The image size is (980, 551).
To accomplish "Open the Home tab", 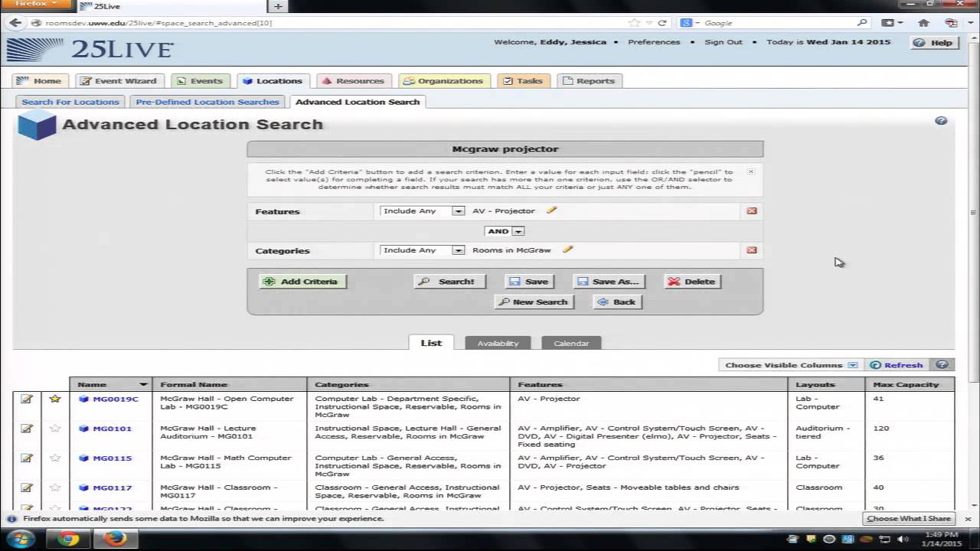I will pyautogui.click(x=40, y=80).
